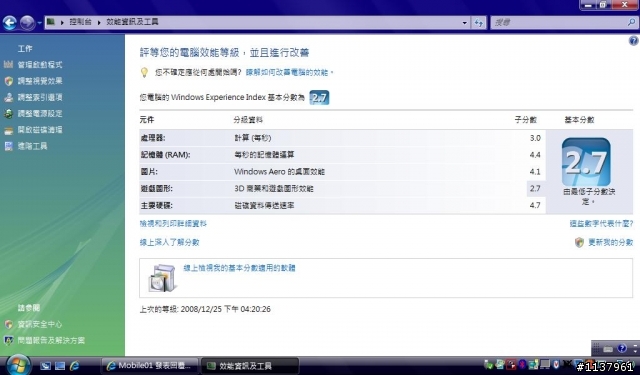
Task: Click the RAM subscore 4.4
Action: [535, 155]
